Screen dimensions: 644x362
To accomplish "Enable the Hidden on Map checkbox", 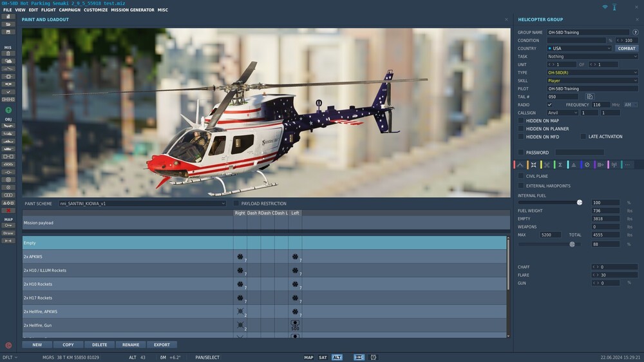I will (x=521, y=120).
